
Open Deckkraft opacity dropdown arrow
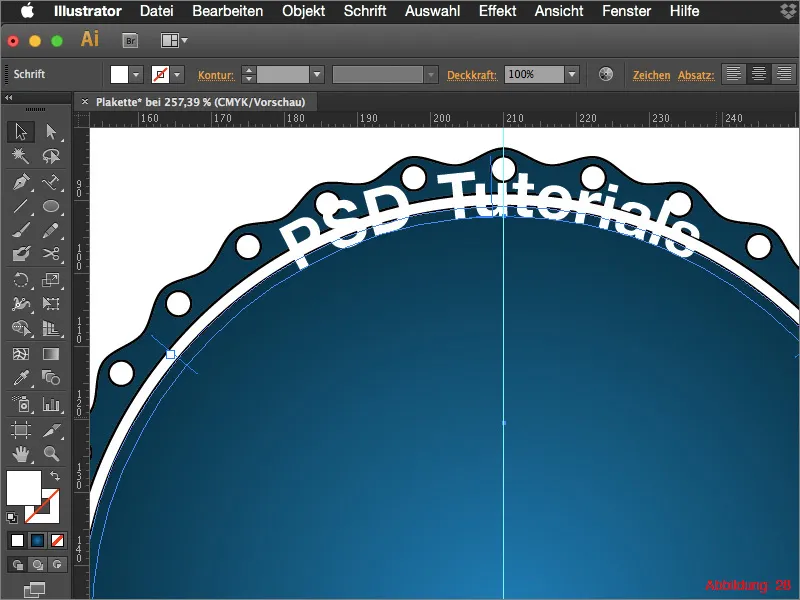coord(572,74)
